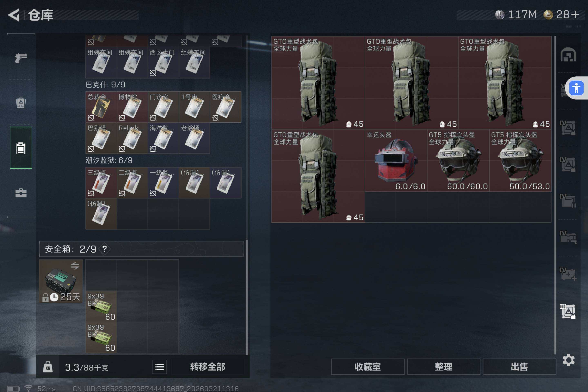Swap the safe box using arrows icon
The width and height of the screenshot is (588, 392).
(x=75, y=265)
